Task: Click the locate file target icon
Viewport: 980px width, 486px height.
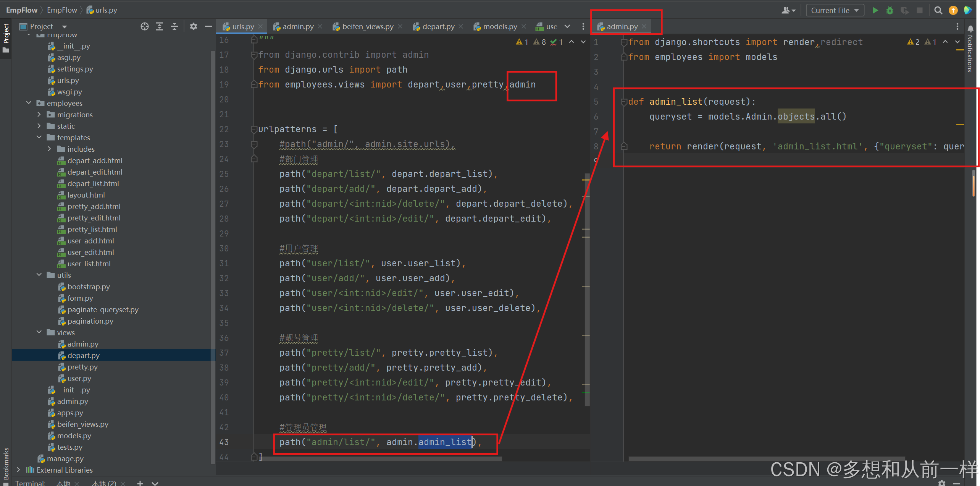Action: [144, 26]
